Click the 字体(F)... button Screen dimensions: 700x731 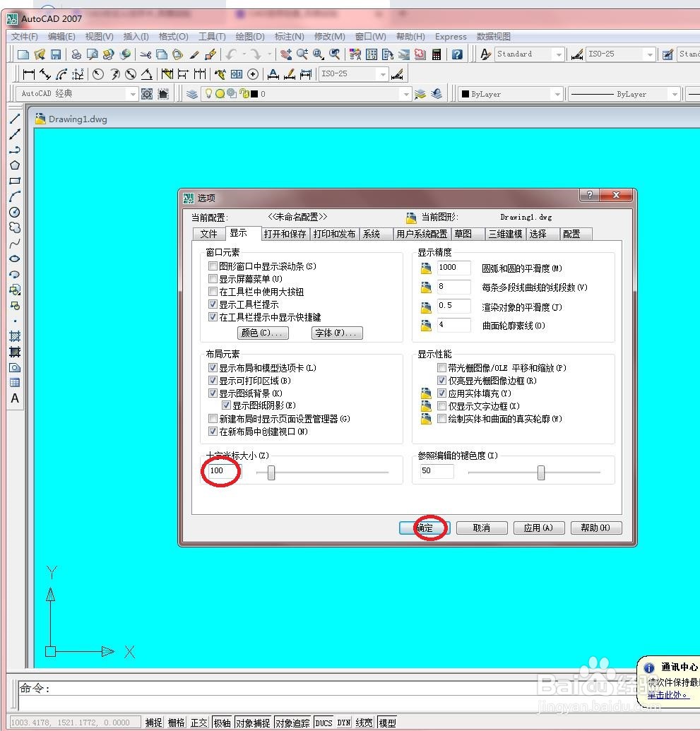337,333
